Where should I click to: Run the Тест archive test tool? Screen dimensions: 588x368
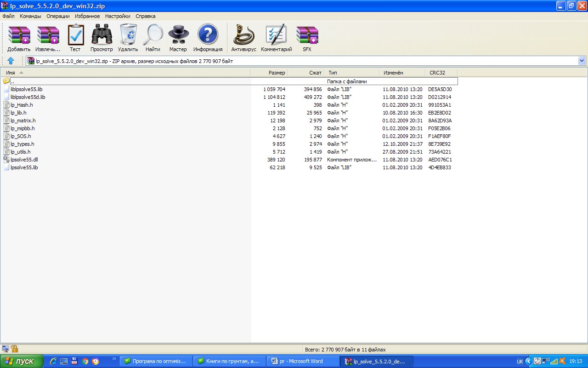coord(75,38)
